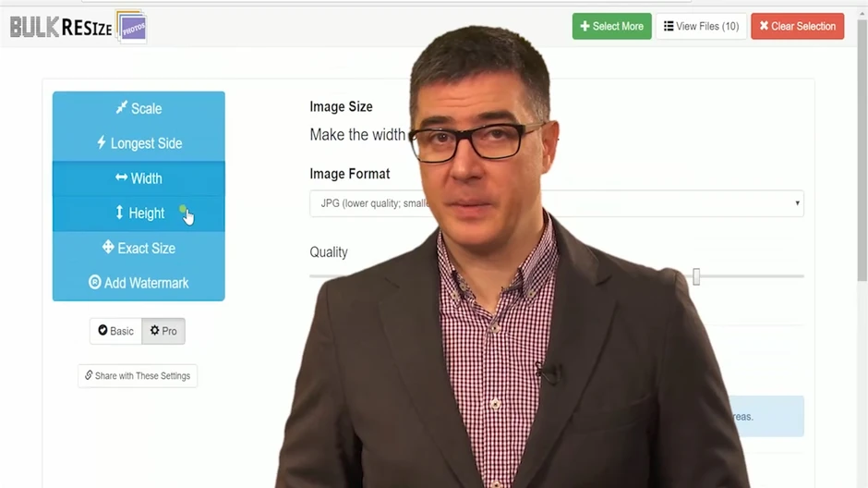Click the BulkResize Photos logo

[78, 27]
